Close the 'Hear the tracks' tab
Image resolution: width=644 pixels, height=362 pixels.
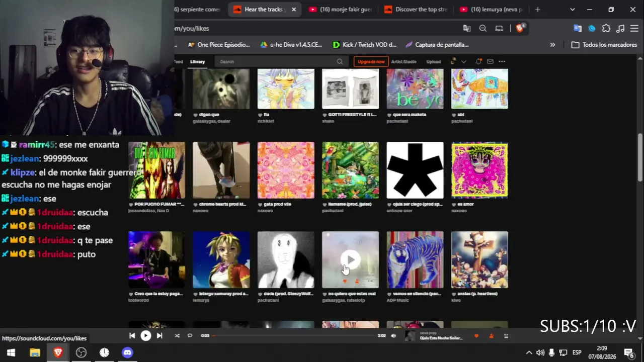point(294,10)
